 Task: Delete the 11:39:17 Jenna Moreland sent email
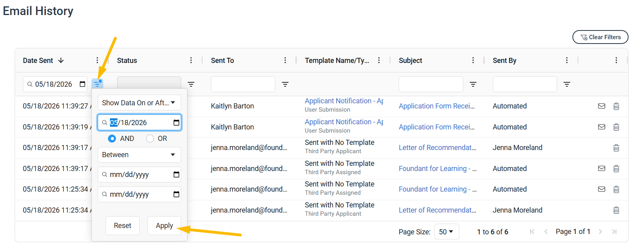(x=616, y=148)
